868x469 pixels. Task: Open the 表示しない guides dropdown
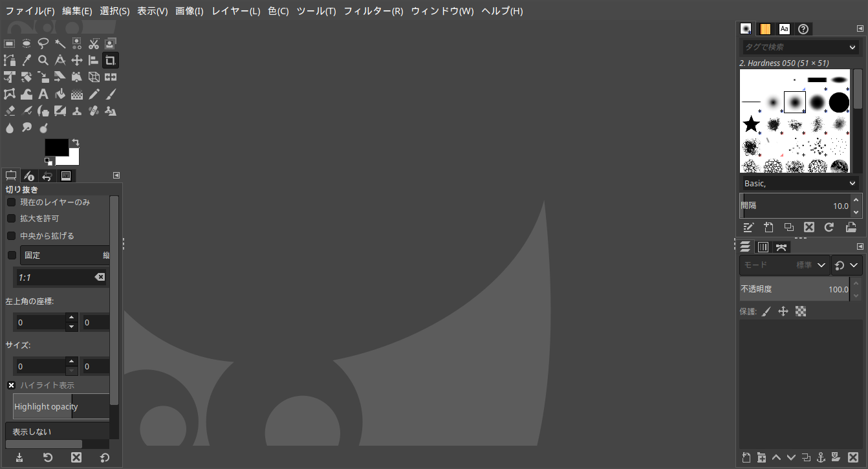click(58, 431)
